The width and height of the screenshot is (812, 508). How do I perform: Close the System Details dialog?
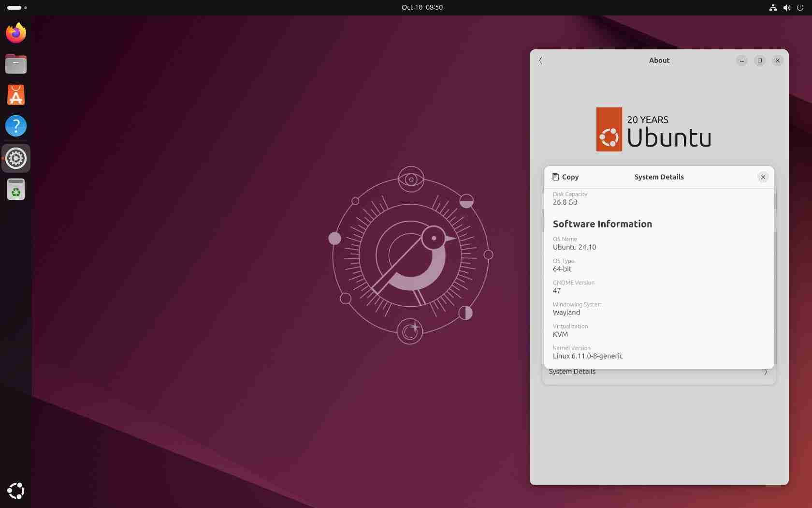[763, 177]
